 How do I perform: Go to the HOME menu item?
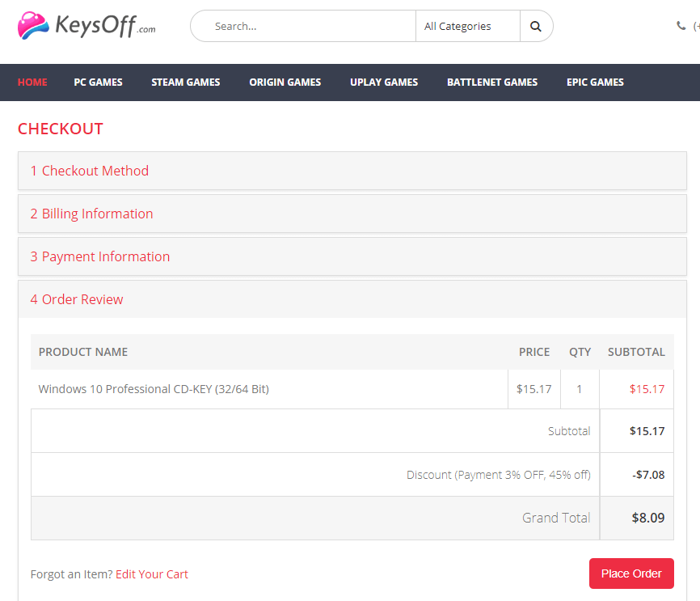coord(32,82)
